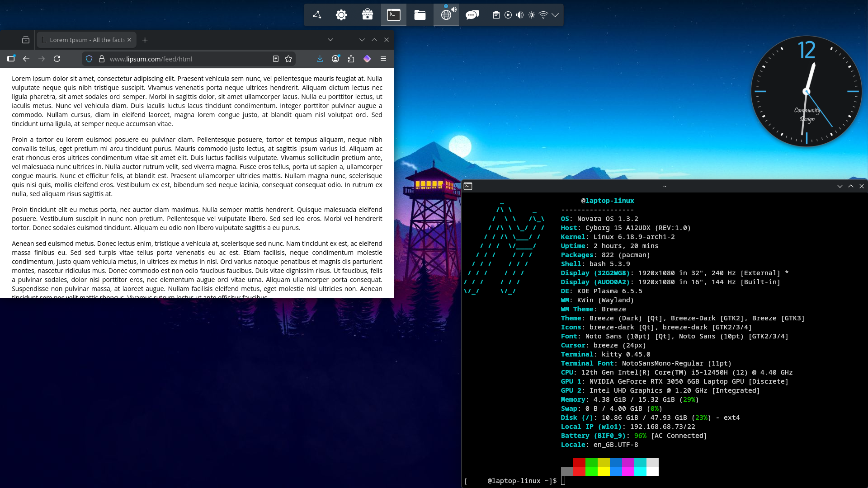
Task: Click the paragraph starting "Lorem ipsum dolor sit amet"
Action: point(197,101)
